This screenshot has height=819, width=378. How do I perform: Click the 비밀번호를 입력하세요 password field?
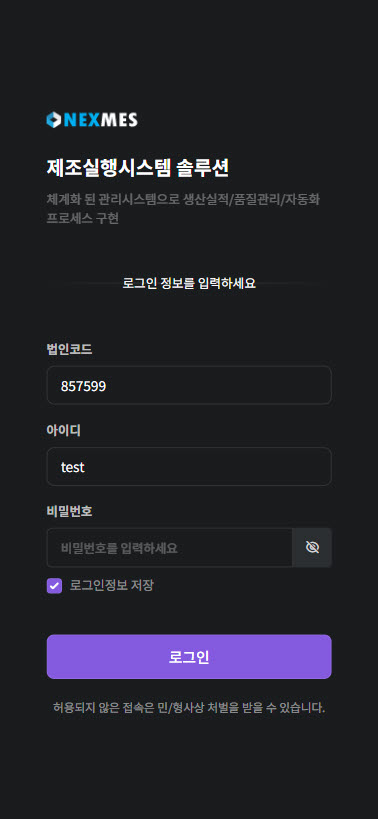[170, 547]
